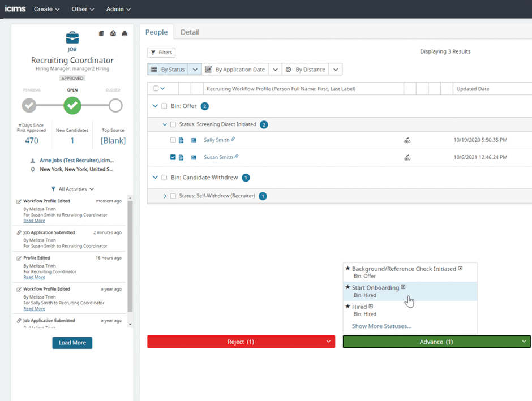Open dropdown arrow beside select-all checkbox
Viewport: 532px width, 401px height.
click(162, 88)
